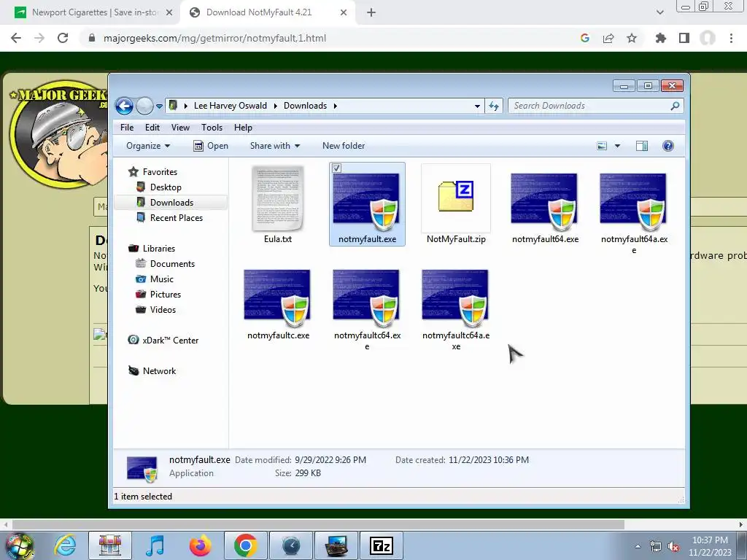The width and height of the screenshot is (747, 560).
Task: Open the recent locations dropdown arrow
Action: (159, 106)
